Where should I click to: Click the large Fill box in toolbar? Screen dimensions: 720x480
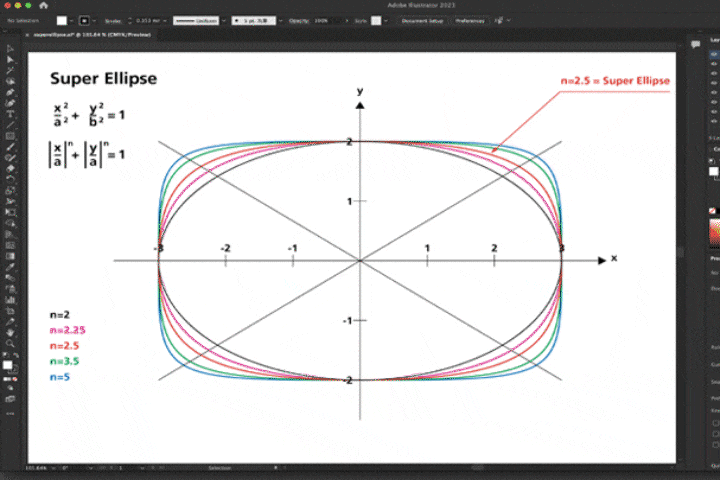coord(7,365)
